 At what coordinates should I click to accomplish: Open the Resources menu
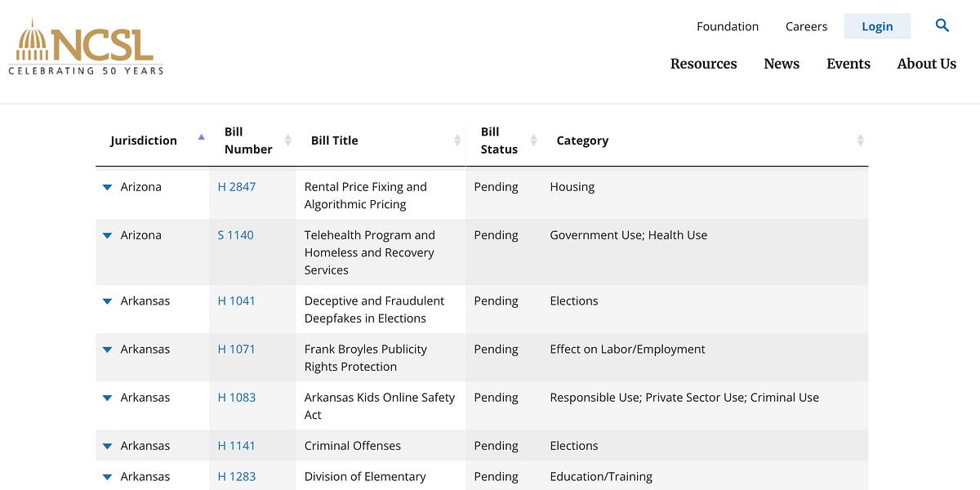coord(704,64)
